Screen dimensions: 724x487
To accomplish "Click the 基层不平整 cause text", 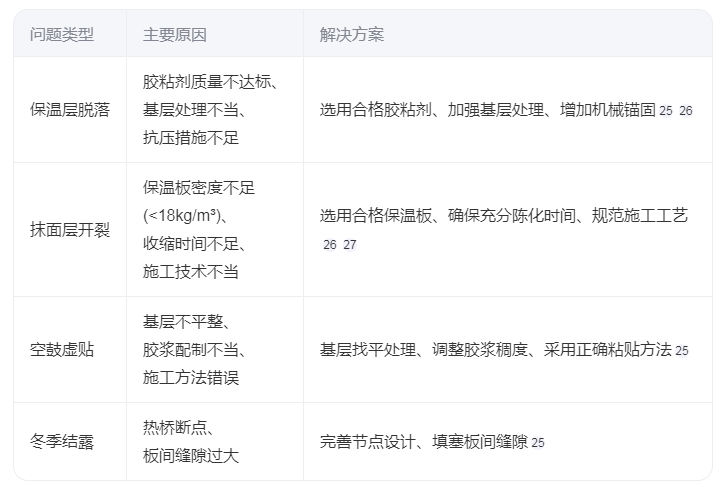I will [187, 322].
